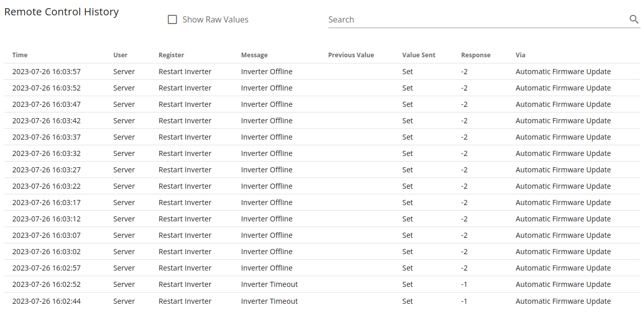
Task: Click the Response column header
Action: coord(476,55)
